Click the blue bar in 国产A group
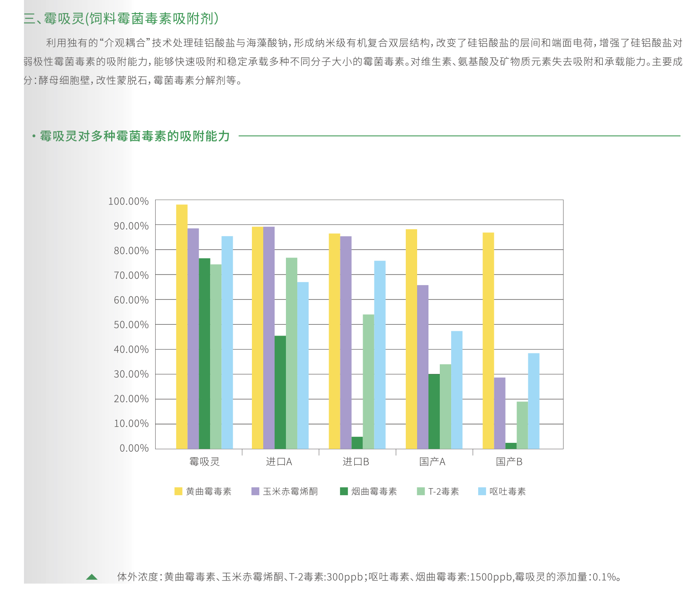The image size is (700, 591). click(457, 390)
